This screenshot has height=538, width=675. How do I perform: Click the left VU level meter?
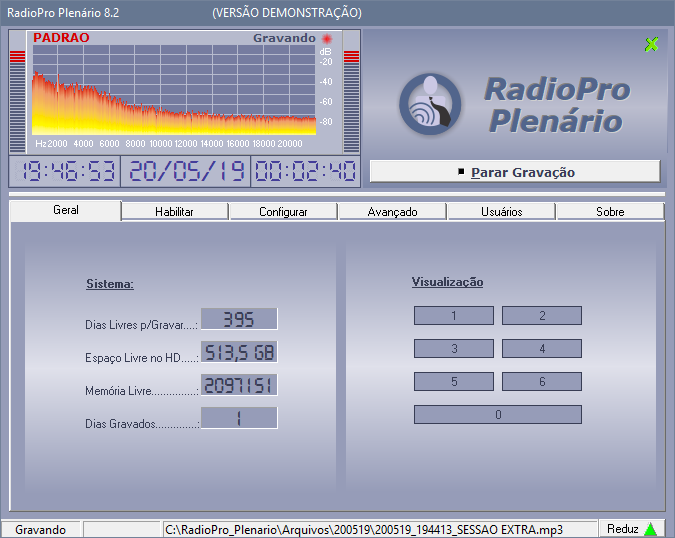click(18, 101)
